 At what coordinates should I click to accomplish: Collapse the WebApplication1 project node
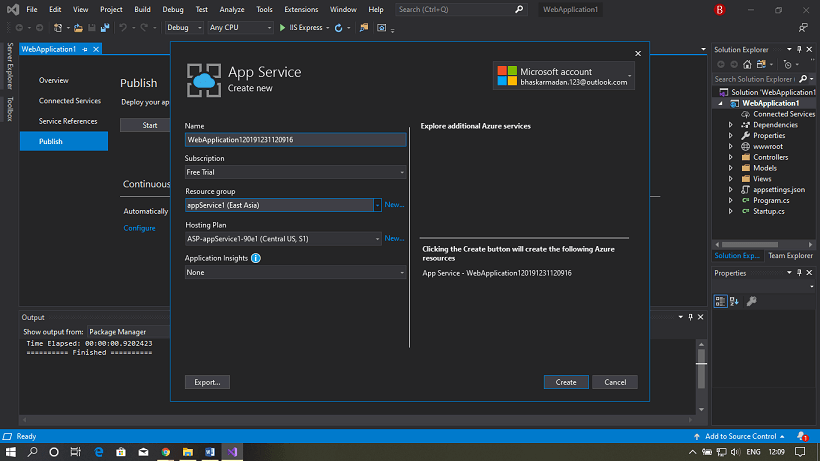click(x=721, y=103)
